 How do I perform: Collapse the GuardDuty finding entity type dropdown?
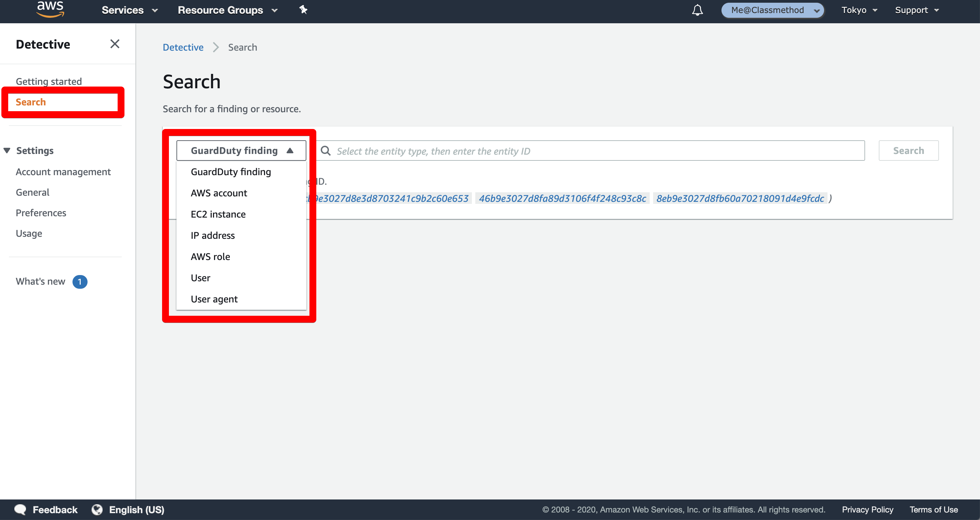(x=241, y=151)
